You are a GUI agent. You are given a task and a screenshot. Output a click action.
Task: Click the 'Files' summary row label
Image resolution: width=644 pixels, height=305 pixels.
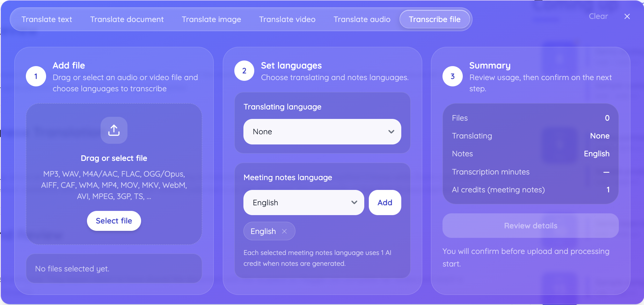click(460, 118)
